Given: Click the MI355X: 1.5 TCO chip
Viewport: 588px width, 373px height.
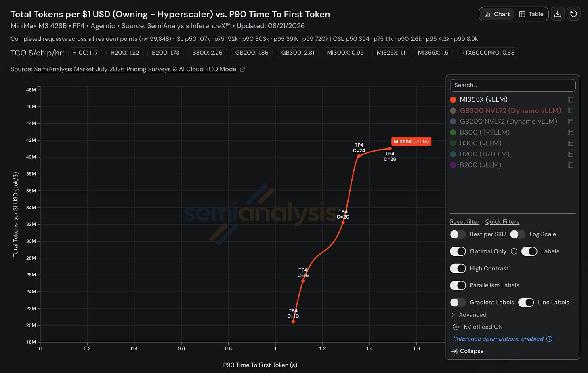Looking at the screenshot, I should 433,53.
